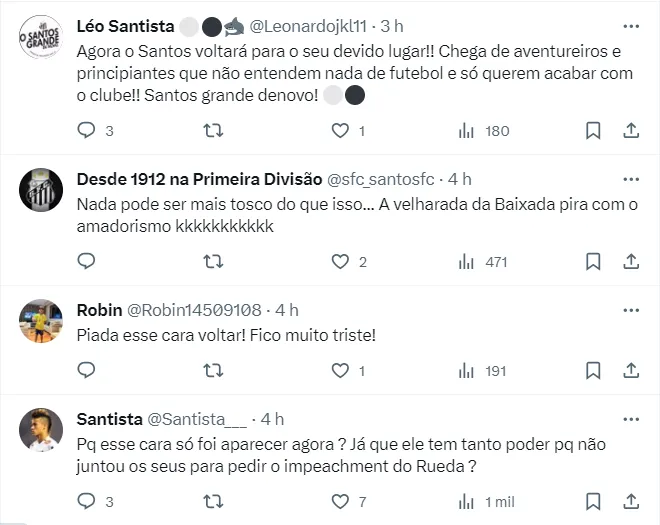Bookmark Léo Santista's tweet
This screenshot has height=525, width=660.
pyautogui.click(x=592, y=130)
